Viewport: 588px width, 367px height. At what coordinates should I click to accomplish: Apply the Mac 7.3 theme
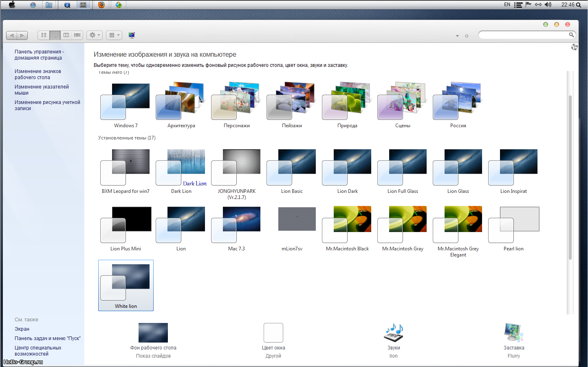click(236, 229)
